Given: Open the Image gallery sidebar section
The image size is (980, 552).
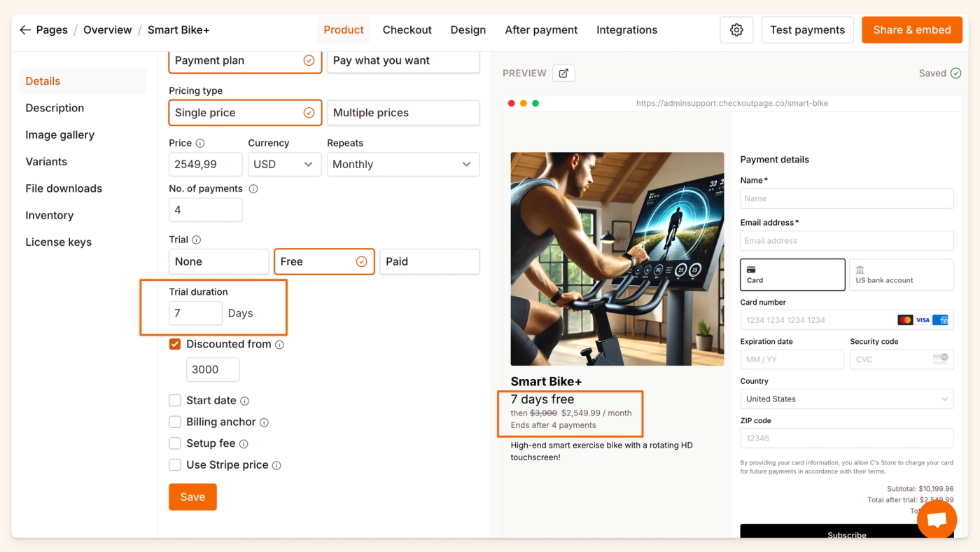Looking at the screenshot, I should [60, 135].
